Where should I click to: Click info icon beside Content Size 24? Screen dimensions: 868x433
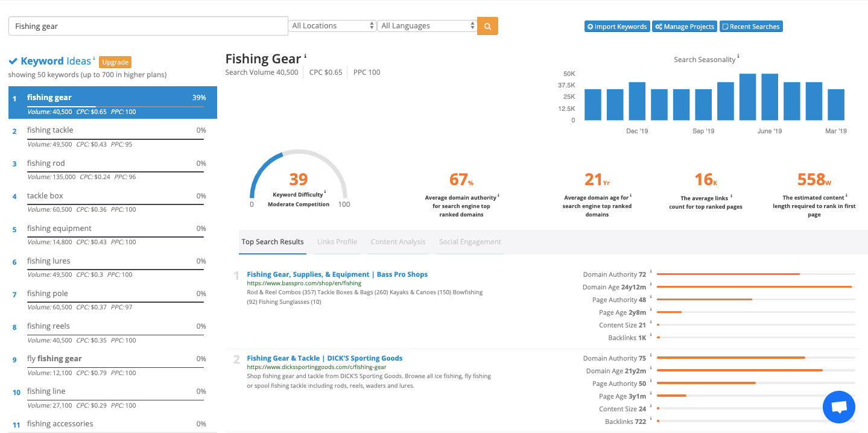(651, 407)
